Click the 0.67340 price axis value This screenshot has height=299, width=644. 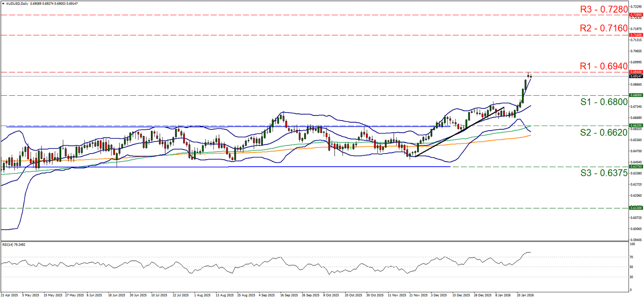[x=636, y=107]
